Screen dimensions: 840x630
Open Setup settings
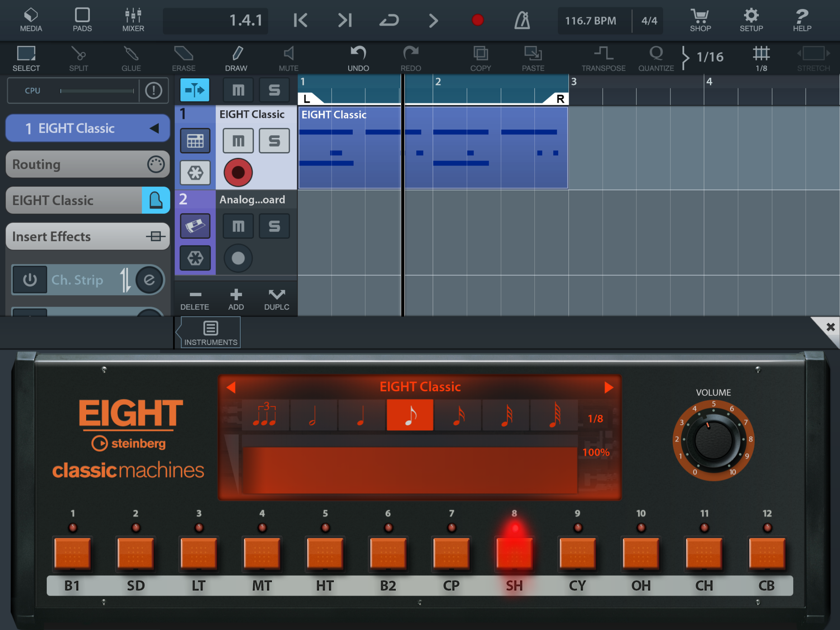coord(751,20)
